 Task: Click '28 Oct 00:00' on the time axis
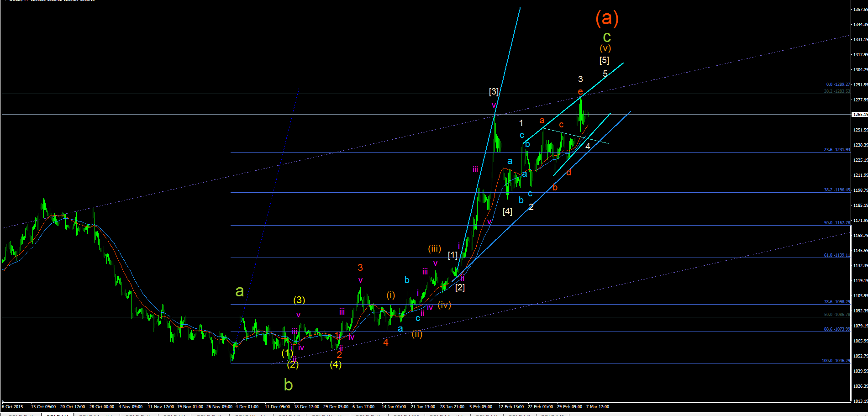click(102, 406)
